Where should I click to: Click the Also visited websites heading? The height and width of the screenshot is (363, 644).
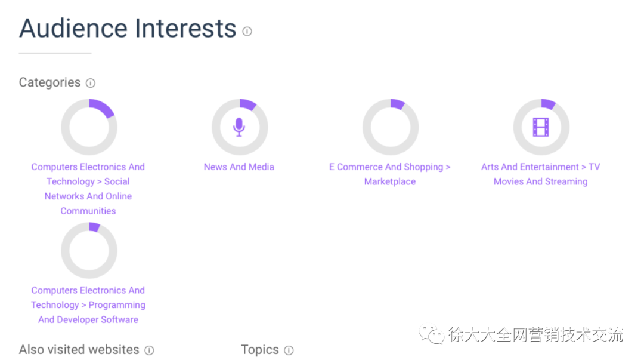tap(79, 350)
